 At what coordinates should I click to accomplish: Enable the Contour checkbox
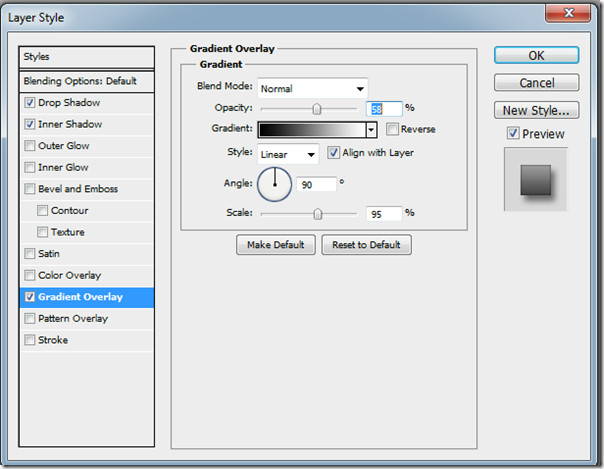tap(42, 211)
